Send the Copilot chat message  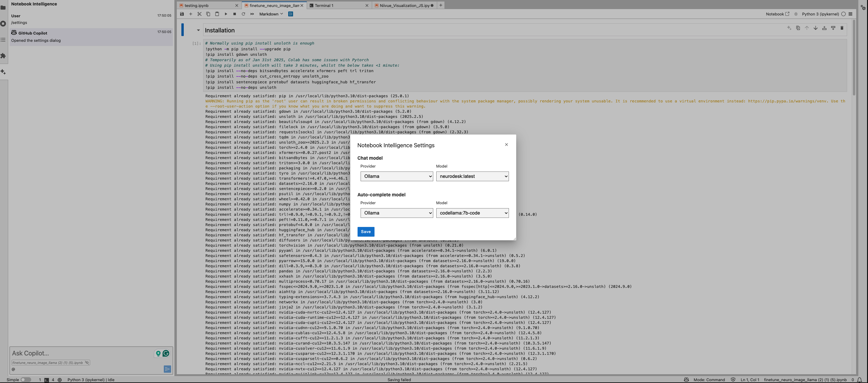click(x=167, y=369)
